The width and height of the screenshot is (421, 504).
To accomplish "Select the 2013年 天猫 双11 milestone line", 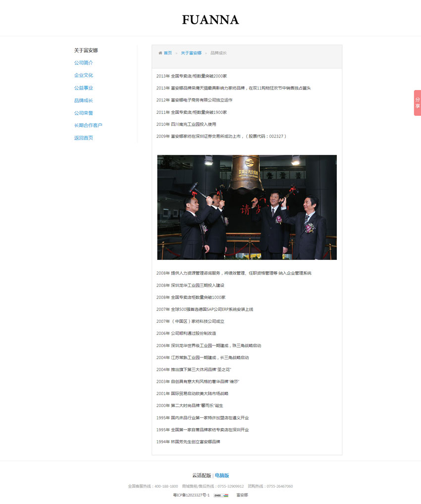I will tap(233, 88).
